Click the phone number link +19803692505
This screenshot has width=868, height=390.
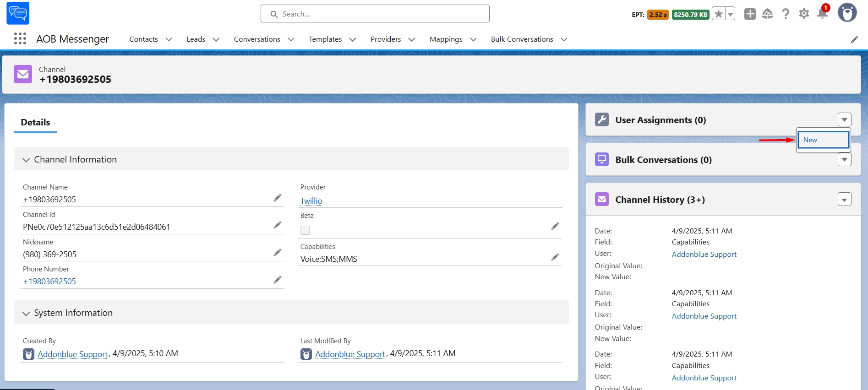49,282
